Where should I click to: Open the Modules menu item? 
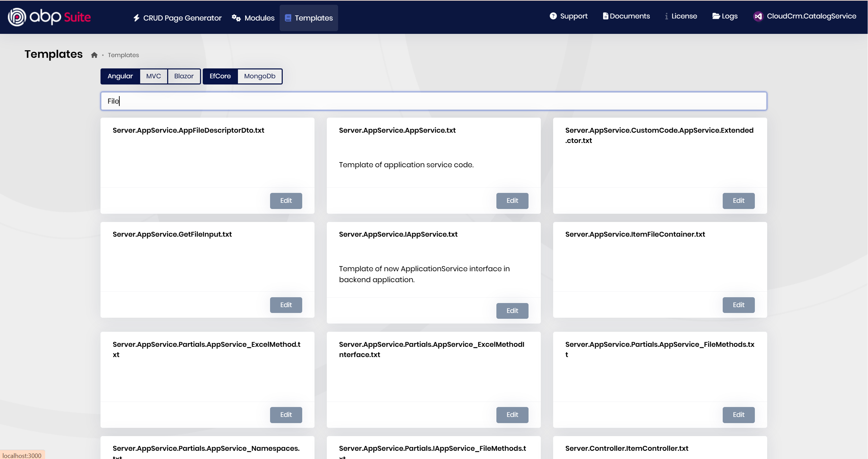(259, 18)
